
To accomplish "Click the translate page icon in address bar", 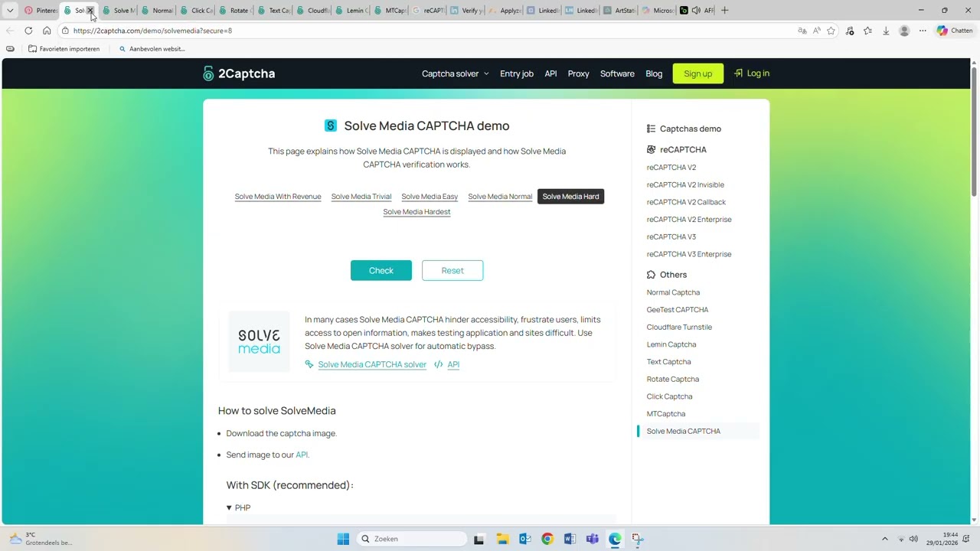I will point(802,31).
